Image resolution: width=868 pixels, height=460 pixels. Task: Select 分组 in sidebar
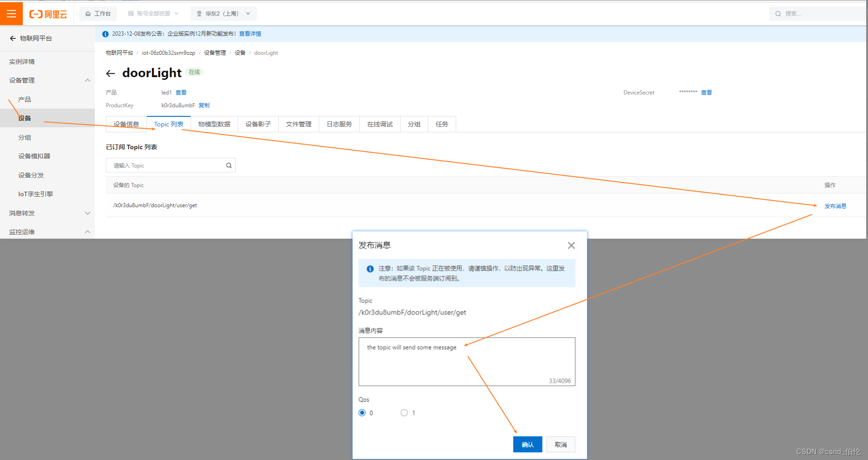tap(25, 137)
